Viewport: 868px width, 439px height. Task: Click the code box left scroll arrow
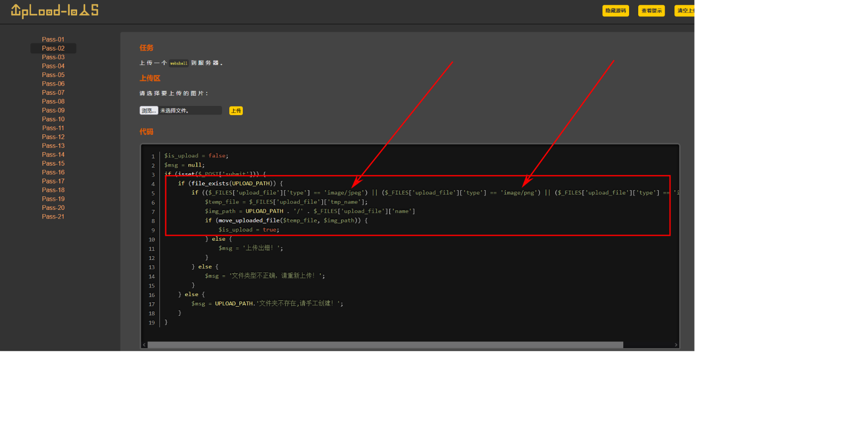[x=144, y=345]
